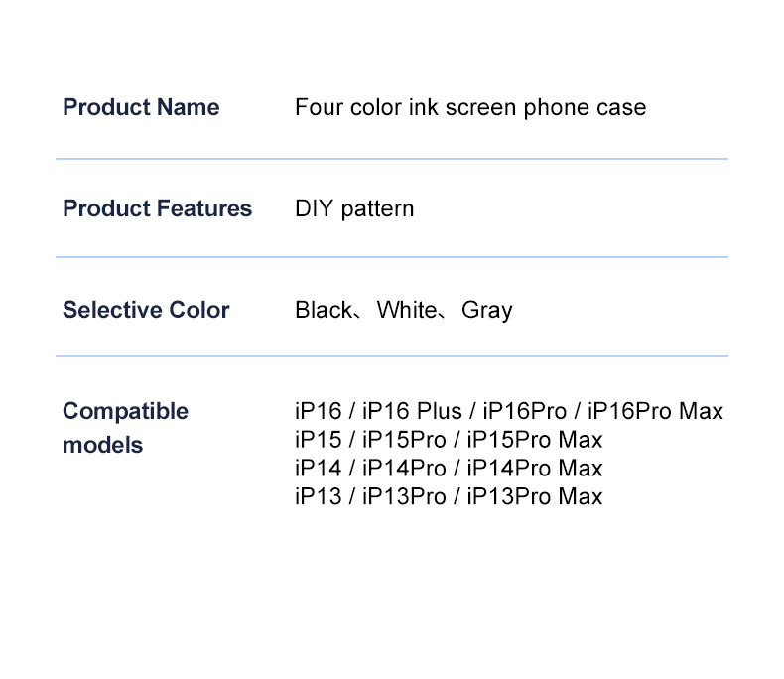Select the iP13Pro model text

pyautogui.click(x=405, y=496)
